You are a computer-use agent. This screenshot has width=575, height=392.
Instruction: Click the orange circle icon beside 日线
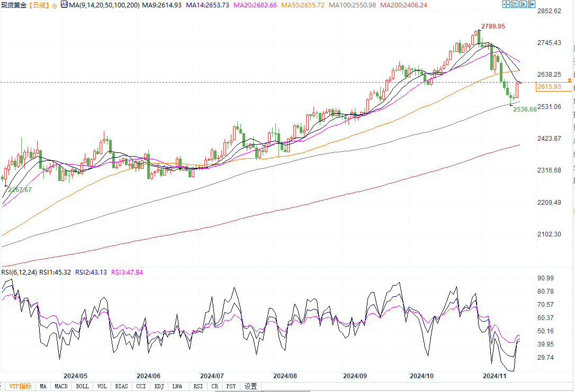[55, 5]
